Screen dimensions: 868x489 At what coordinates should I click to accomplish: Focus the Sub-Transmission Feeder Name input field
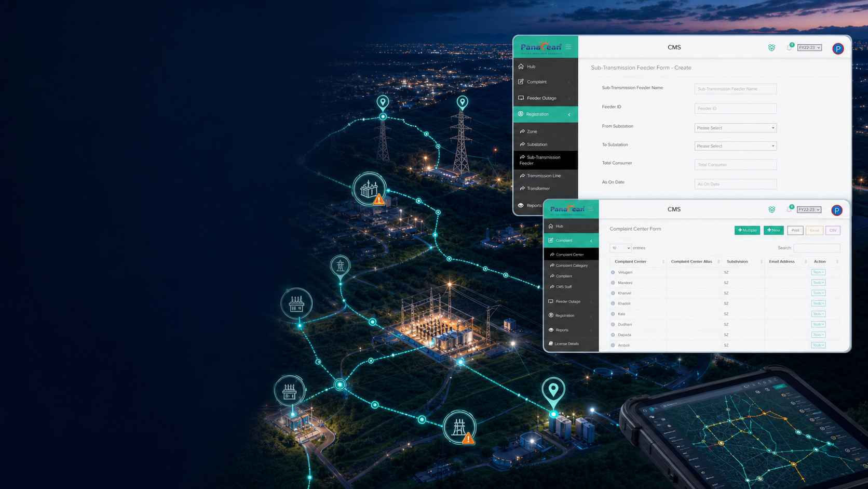pos(736,89)
